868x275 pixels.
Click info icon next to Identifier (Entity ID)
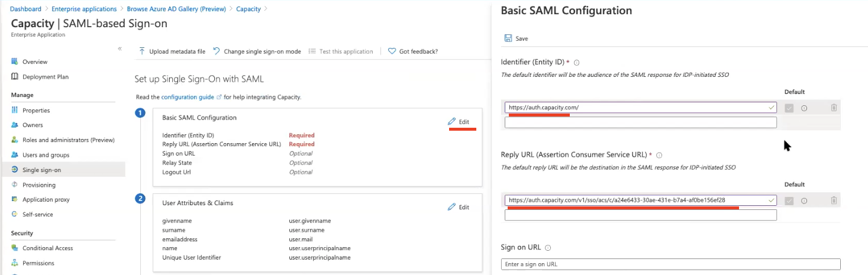(x=576, y=62)
